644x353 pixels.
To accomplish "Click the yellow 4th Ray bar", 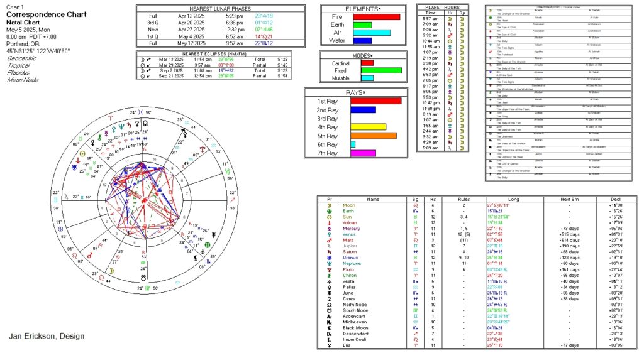I will click(369, 127).
